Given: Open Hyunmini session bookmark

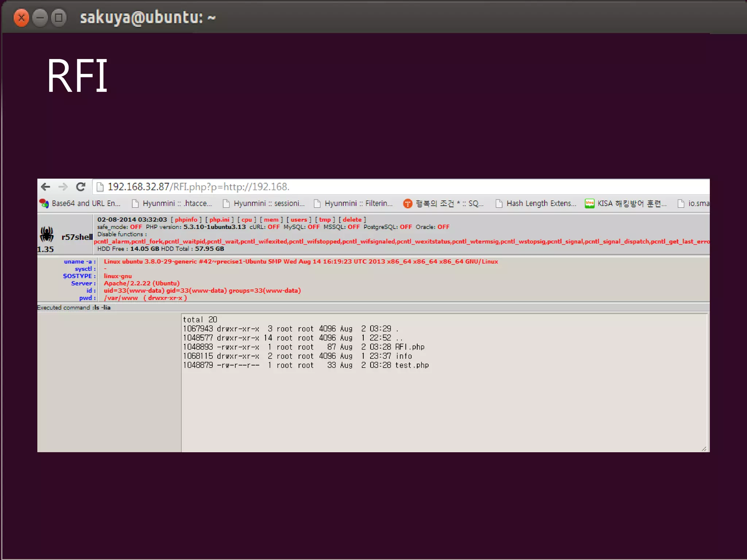Looking at the screenshot, I should tap(263, 203).
